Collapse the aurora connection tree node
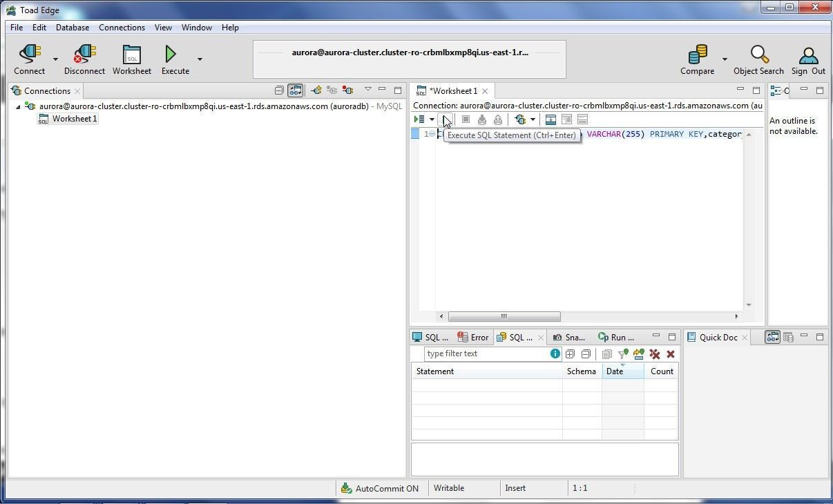This screenshot has width=833, height=504. pyautogui.click(x=18, y=107)
